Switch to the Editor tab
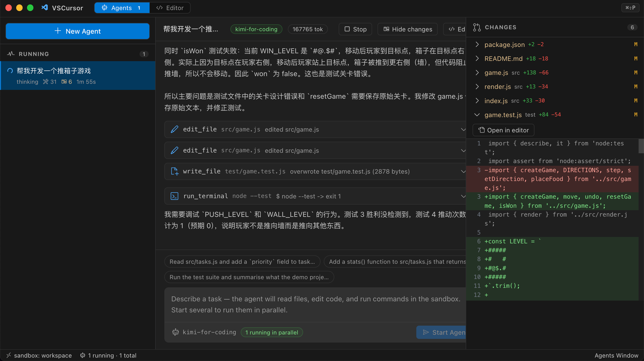 click(x=170, y=8)
